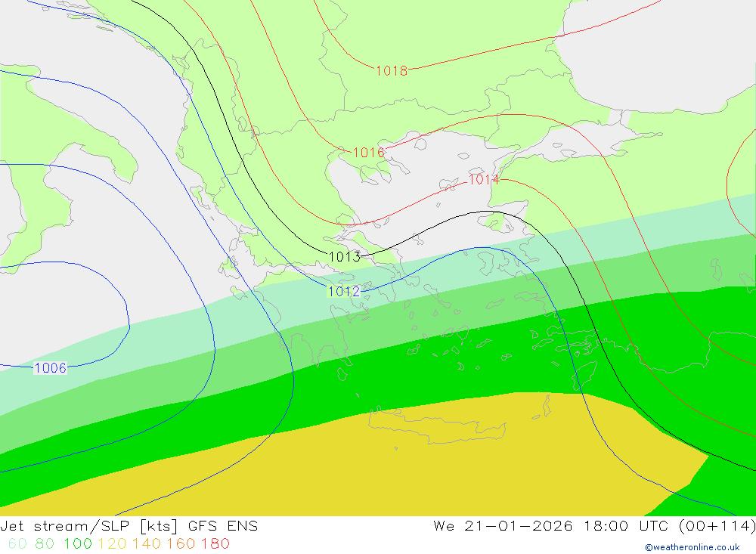This screenshot has height=554, width=756.
Task: Click the 120 kts legend value
Action: [x=112, y=543]
